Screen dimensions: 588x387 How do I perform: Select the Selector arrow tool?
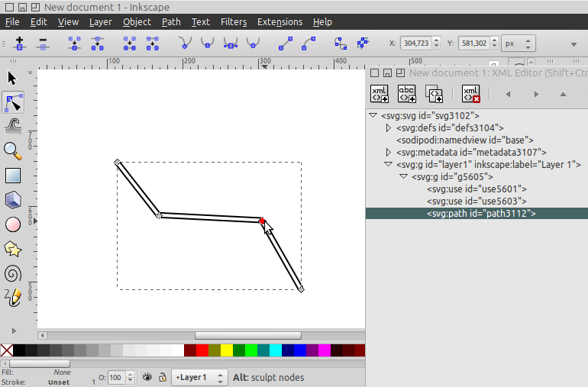click(12, 78)
